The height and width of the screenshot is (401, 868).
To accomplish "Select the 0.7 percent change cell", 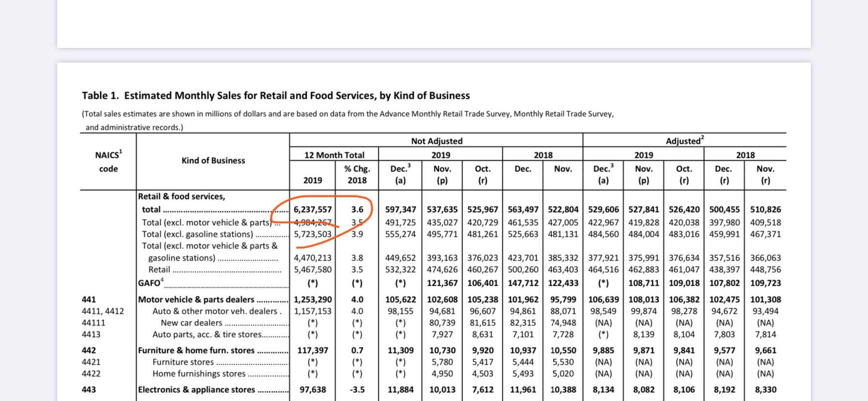I will (x=357, y=350).
